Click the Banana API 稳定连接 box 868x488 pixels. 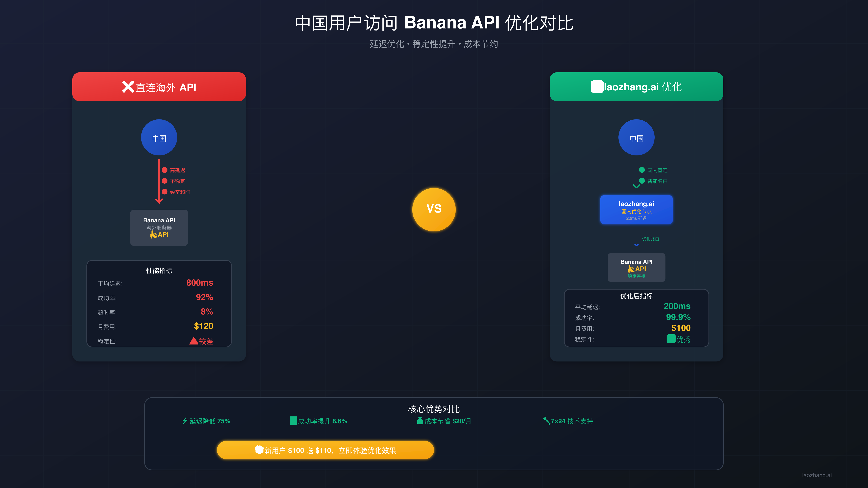(x=636, y=267)
